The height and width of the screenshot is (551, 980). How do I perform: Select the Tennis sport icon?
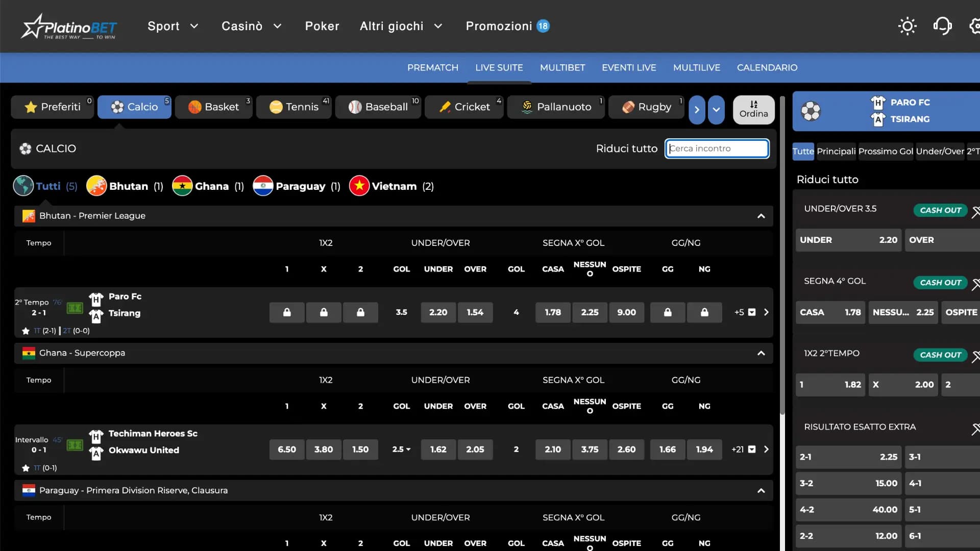pyautogui.click(x=276, y=107)
